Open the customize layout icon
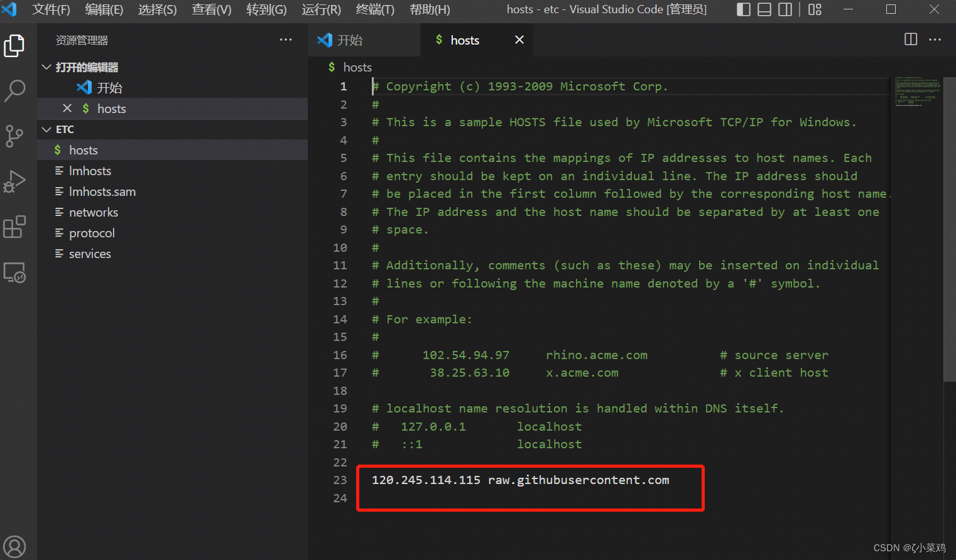956x560 pixels. (x=815, y=9)
